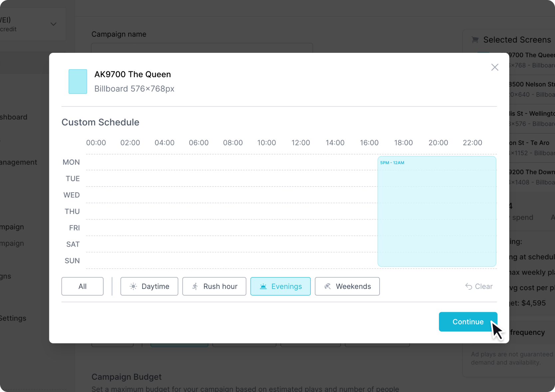Click the sunset icon on Evenings button
This screenshot has width=555, height=392.
[263, 286]
